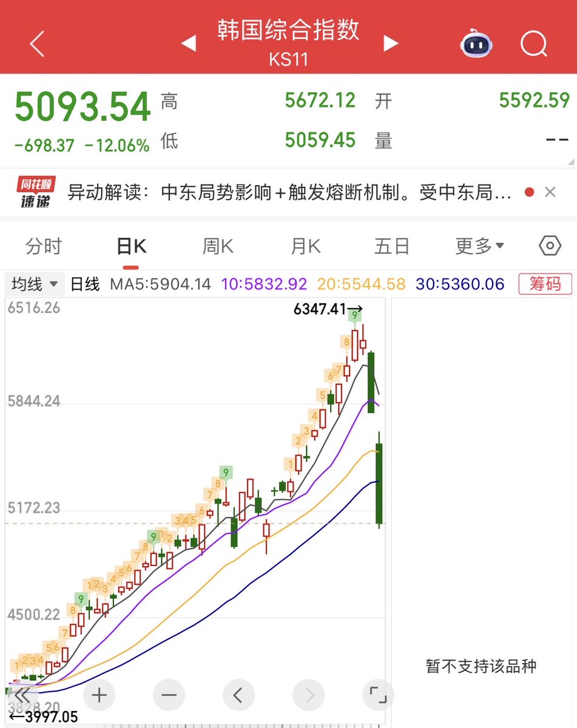Tap the 日线 label

coord(86,283)
